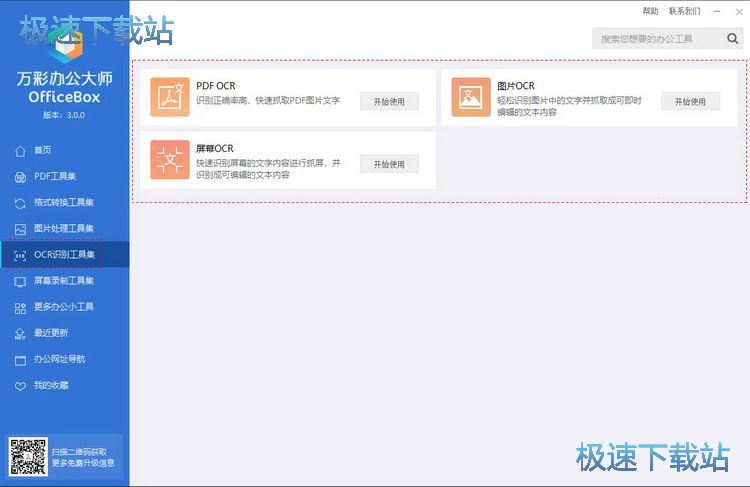Viewport: 750px width, 487px height.
Task: Select 格式转换工具集 menu item
Action: click(65, 202)
